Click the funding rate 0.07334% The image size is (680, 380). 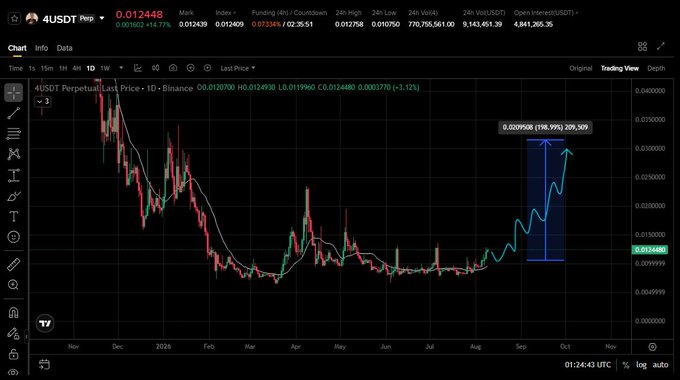click(x=266, y=24)
